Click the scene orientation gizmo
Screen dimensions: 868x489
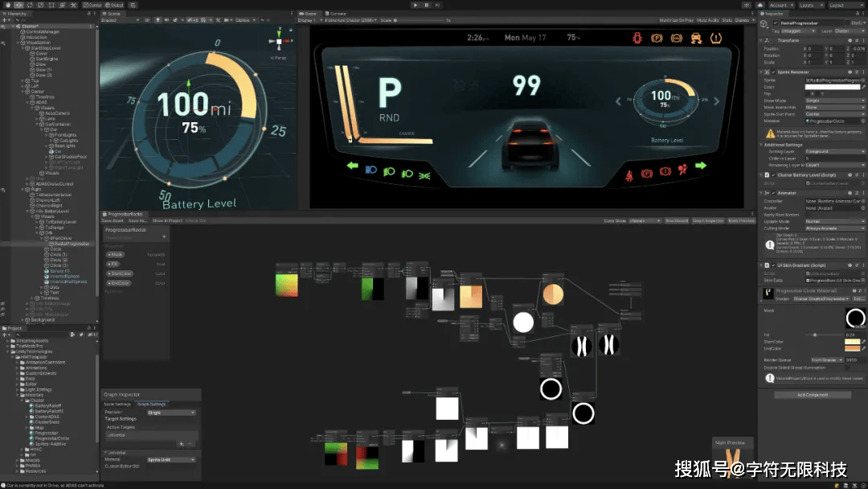point(279,42)
